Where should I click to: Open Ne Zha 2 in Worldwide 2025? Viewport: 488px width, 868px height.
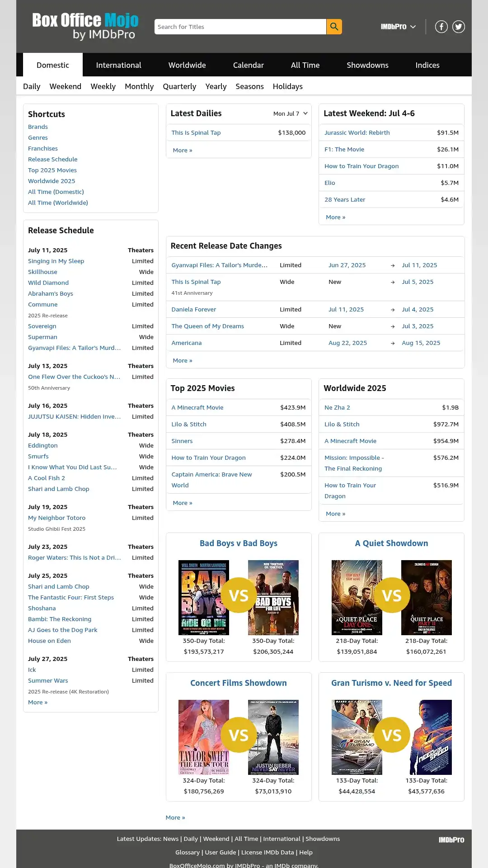pos(337,408)
